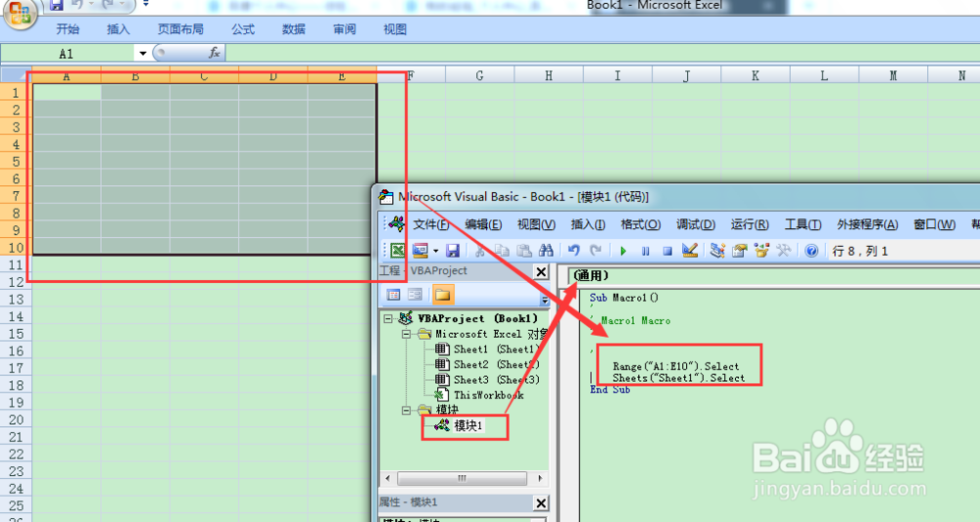The height and width of the screenshot is (522, 980).
Task: Close the 工程 - VBAProject panel
Action: point(541,271)
